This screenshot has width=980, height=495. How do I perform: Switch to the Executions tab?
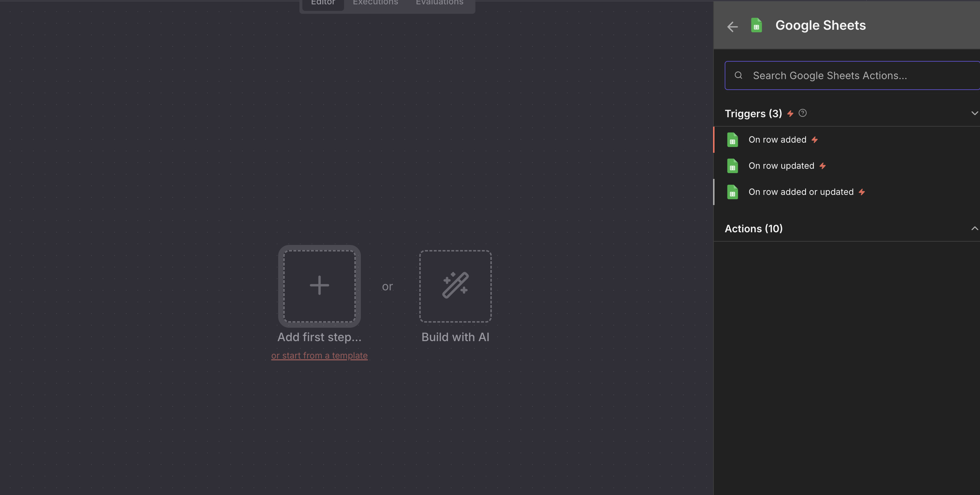(x=375, y=3)
